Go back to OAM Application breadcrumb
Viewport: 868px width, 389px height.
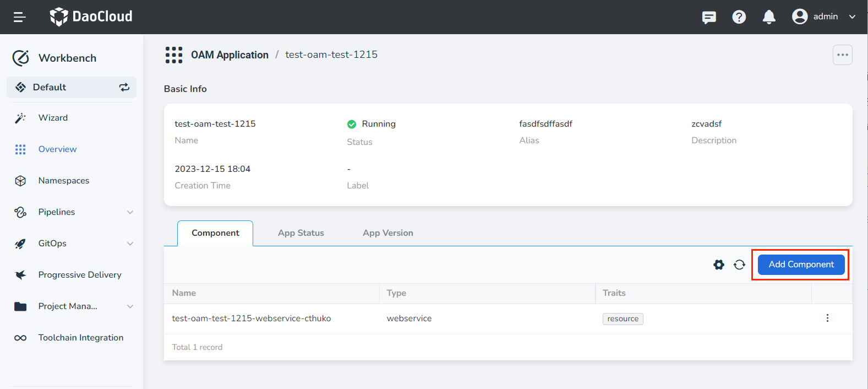230,55
